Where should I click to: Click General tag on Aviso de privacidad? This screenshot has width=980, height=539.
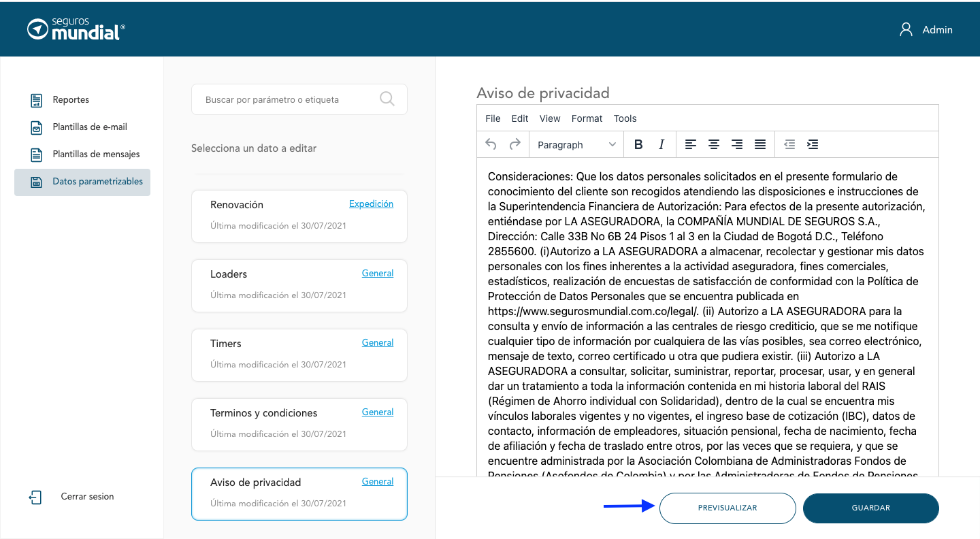coord(378,481)
